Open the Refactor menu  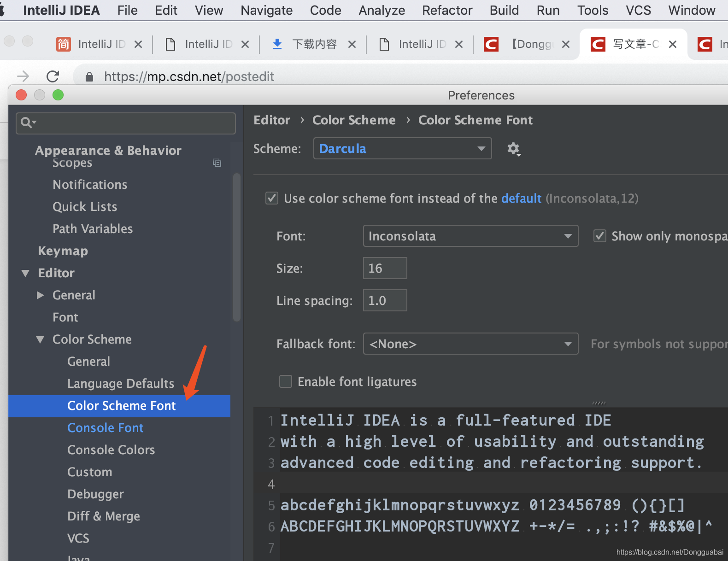pyautogui.click(x=447, y=10)
